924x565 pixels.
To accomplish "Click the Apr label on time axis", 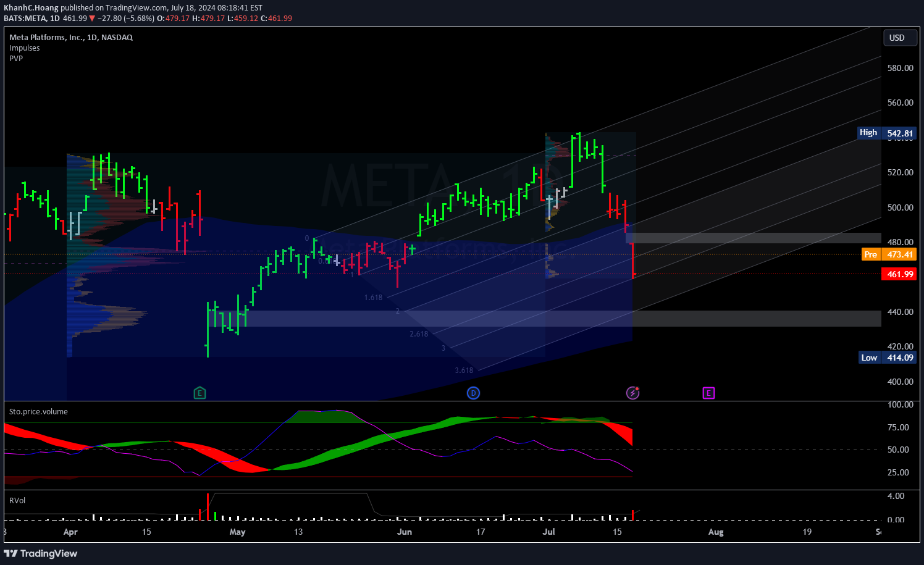I will (70, 532).
